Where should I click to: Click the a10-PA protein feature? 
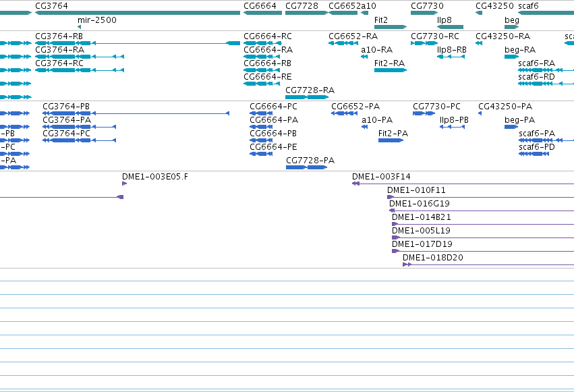click(364, 127)
